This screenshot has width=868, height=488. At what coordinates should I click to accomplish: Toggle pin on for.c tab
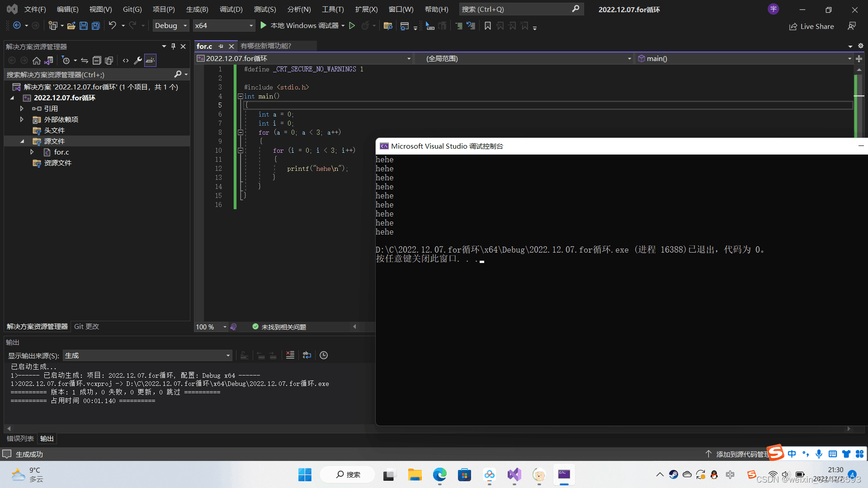[x=221, y=46]
